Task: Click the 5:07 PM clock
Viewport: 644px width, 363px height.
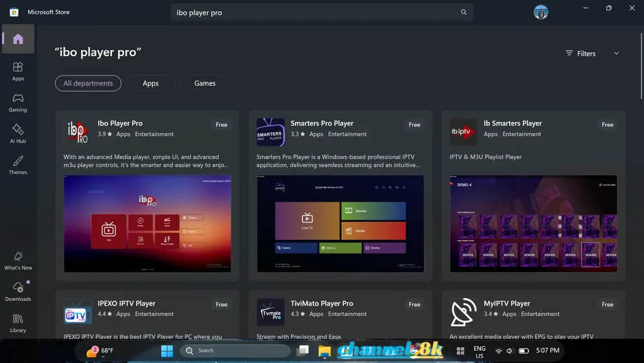Action: pos(547,351)
